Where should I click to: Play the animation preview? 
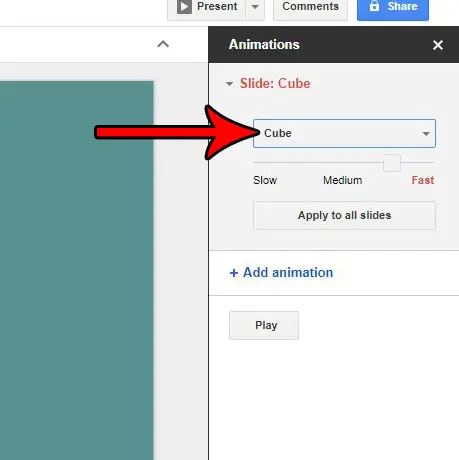pyautogui.click(x=264, y=325)
